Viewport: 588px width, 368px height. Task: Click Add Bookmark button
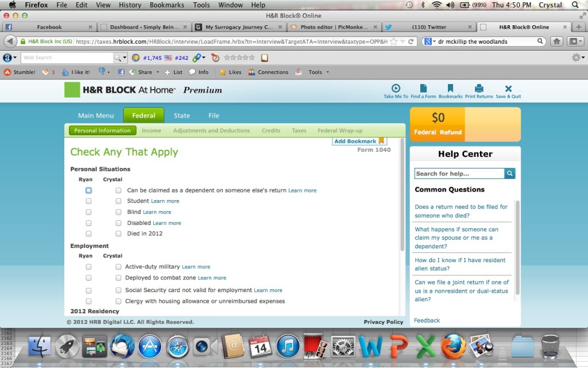click(x=359, y=141)
